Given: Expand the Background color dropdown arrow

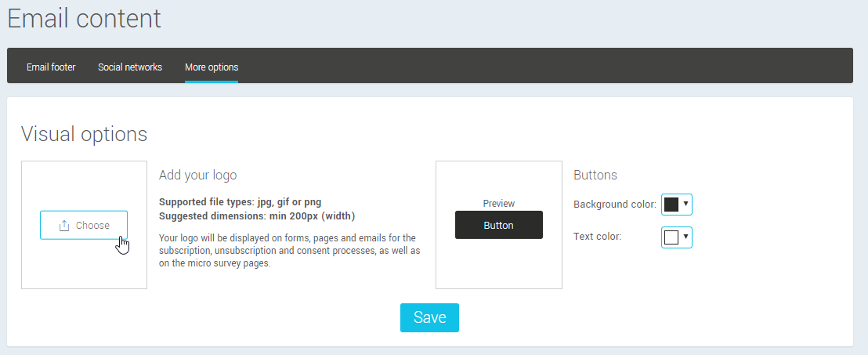Looking at the screenshot, I should pyautogui.click(x=686, y=204).
